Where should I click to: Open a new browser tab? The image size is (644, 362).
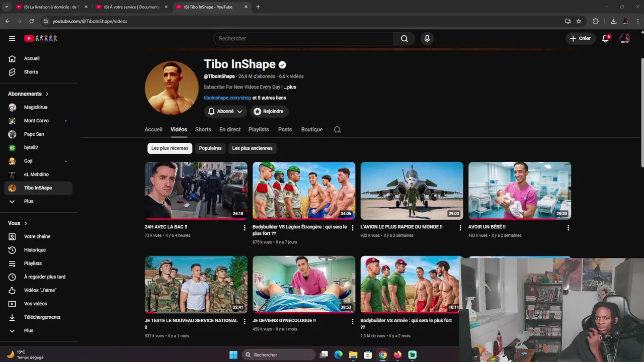tap(258, 7)
